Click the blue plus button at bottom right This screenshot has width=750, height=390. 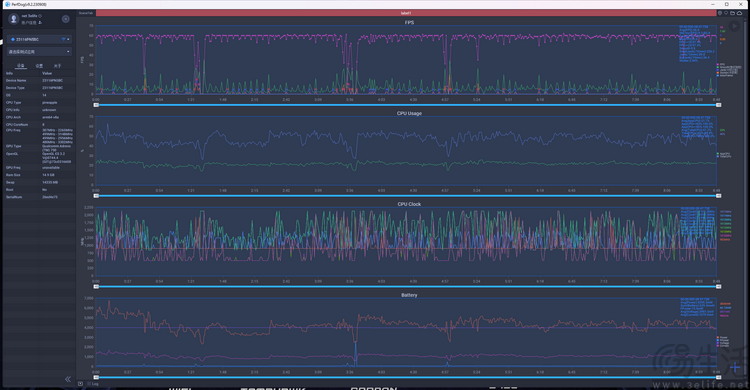click(x=735, y=368)
